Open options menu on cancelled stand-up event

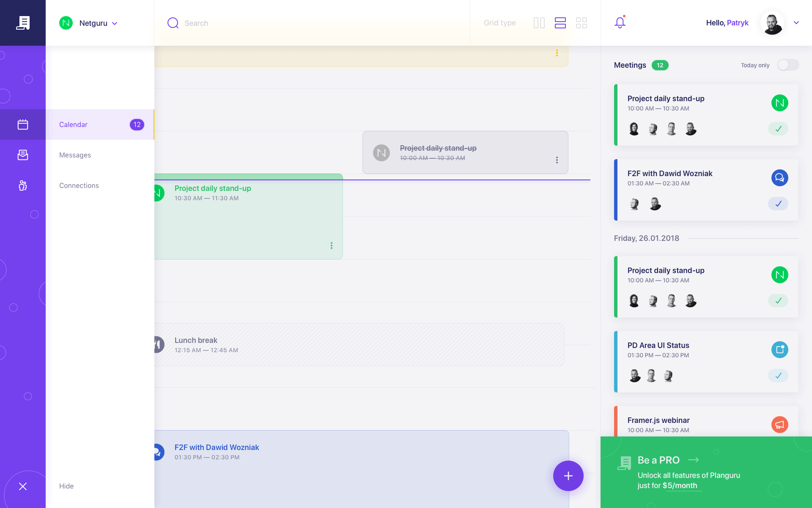(x=557, y=160)
